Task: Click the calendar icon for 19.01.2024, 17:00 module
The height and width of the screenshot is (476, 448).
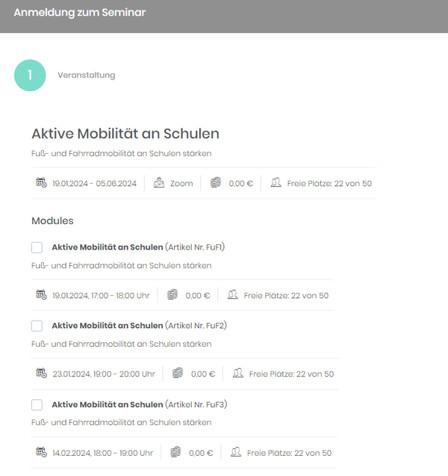Action: [x=41, y=294]
